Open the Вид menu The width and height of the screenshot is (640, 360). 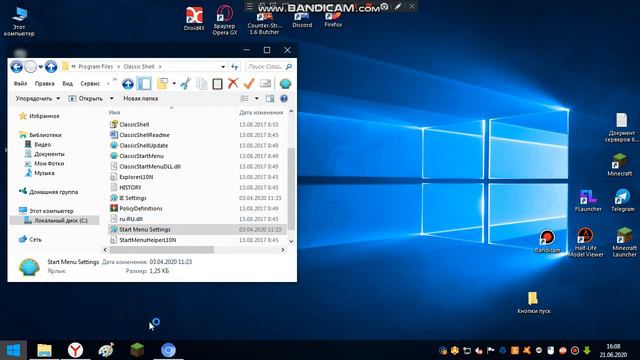(67, 84)
